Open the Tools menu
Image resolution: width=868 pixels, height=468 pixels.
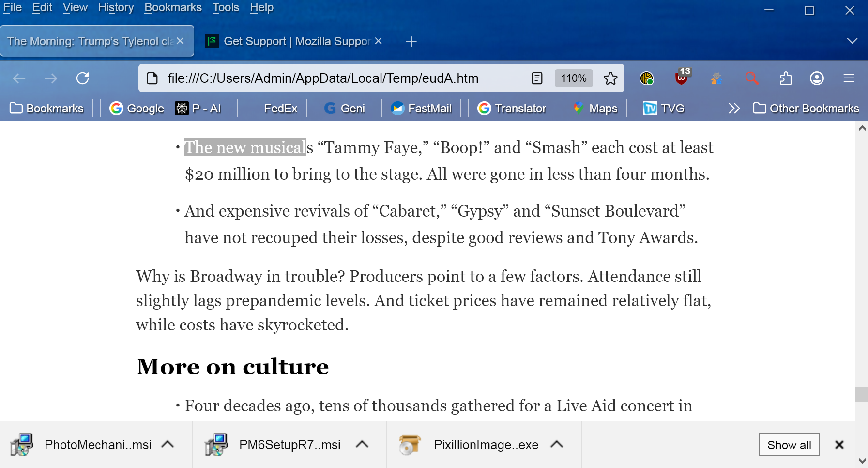226,8
